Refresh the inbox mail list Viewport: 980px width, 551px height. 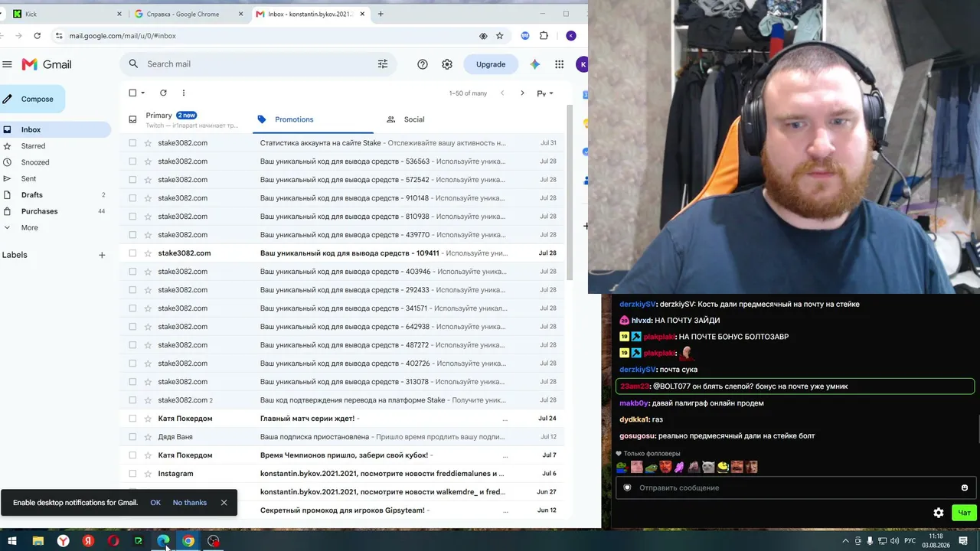coord(163,93)
